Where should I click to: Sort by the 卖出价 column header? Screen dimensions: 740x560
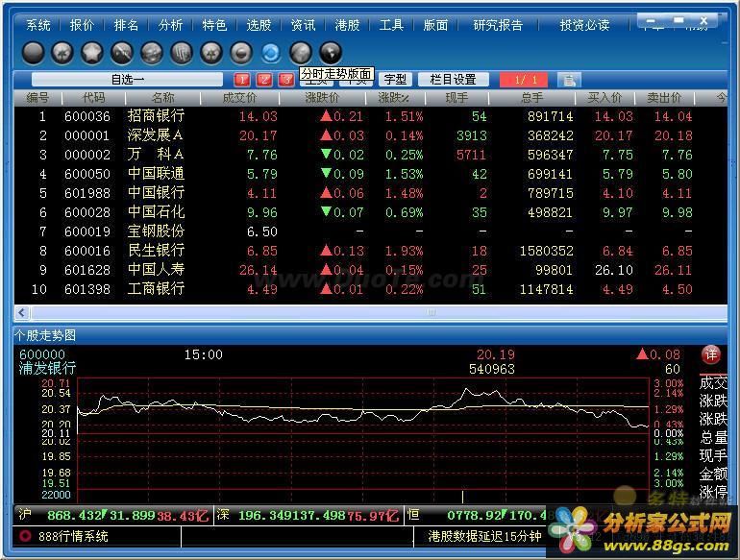(x=664, y=98)
